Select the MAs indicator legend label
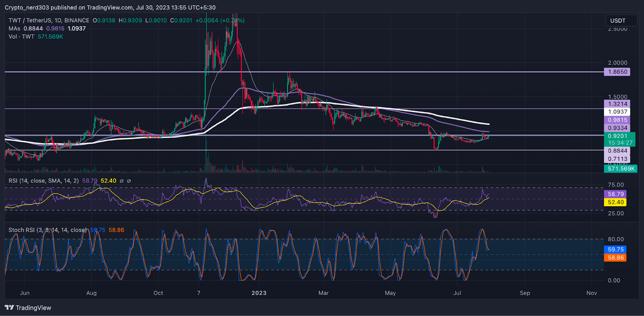644x316 pixels. (14, 29)
